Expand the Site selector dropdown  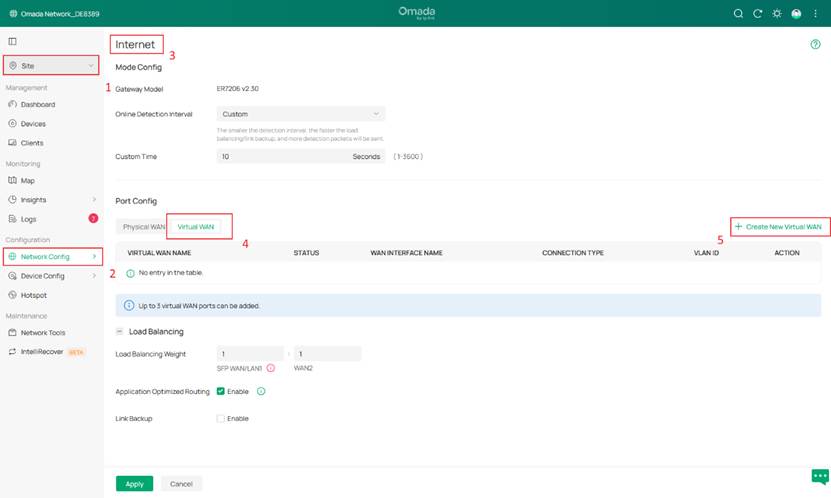coord(51,66)
